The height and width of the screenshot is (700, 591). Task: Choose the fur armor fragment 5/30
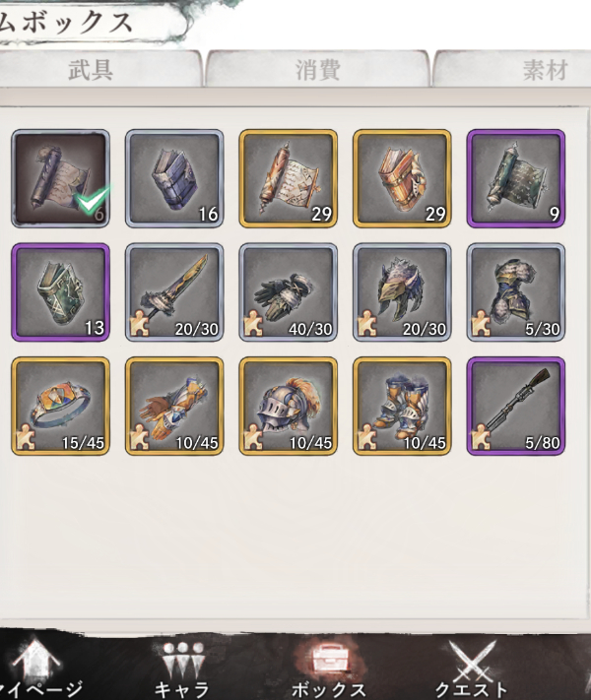(x=516, y=292)
